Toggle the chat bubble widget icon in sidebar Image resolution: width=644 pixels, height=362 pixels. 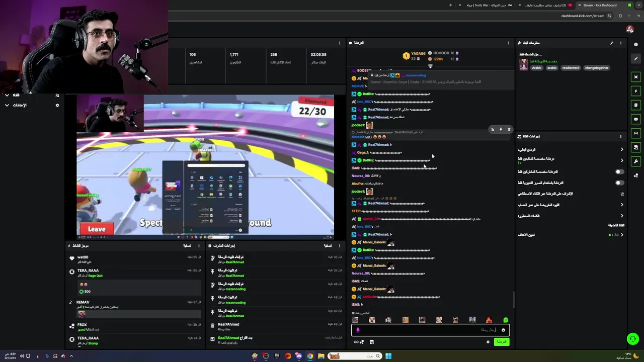(x=636, y=119)
